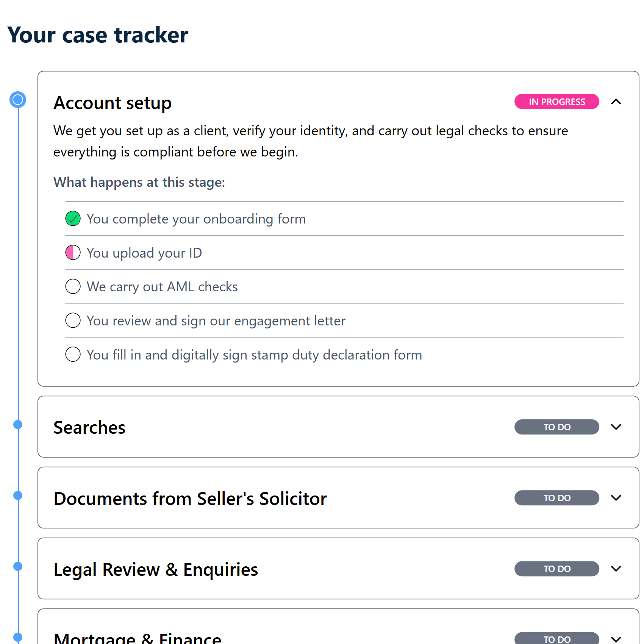The image size is (644, 644).
Task: Click 'You complete your onboarding form' text
Action: click(x=196, y=219)
